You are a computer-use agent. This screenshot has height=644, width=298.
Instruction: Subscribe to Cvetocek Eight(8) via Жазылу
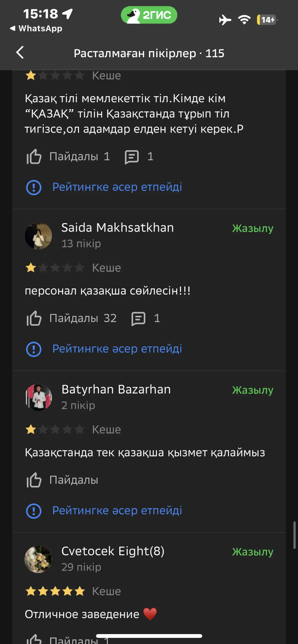coord(252,552)
